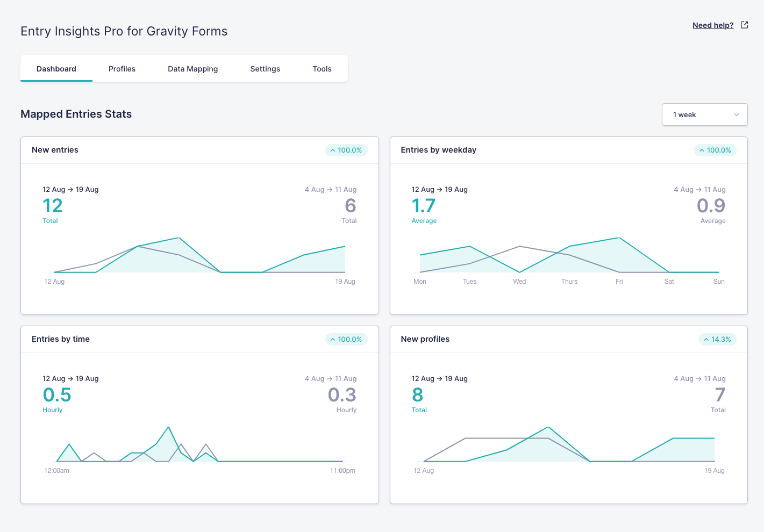Click the total value 12 in New entries
The height and width of the screenshot is (532, 764).
[x=53, y=206]
